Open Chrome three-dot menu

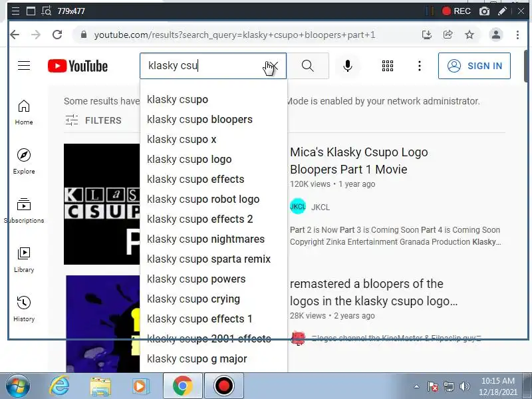pyautogui.click(x=517, y=35)
